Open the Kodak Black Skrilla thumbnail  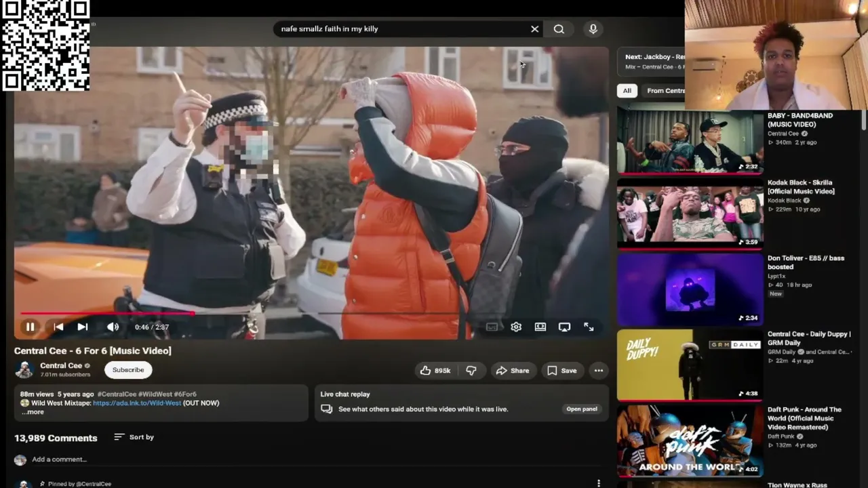pos(690,214)
